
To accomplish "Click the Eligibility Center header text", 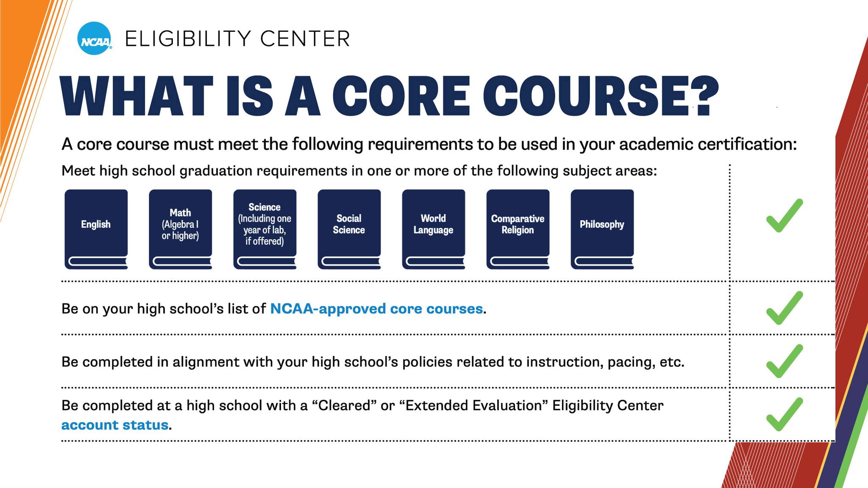I will (x=237, y=39).
